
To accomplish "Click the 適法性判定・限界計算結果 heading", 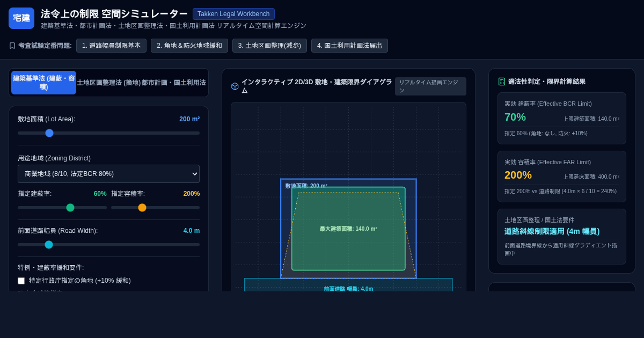I will click(547, 82).
